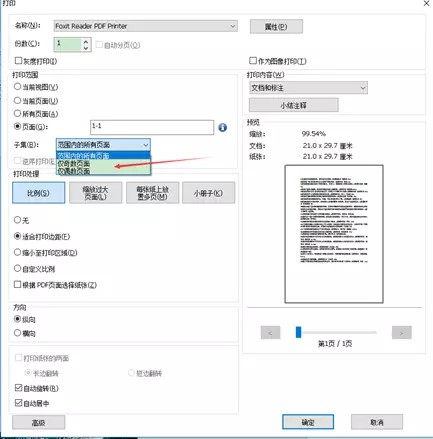Toggle auto-center (自动居中) checkbox
Image resolution: width=433 pixels, height=439 pixels.
coord(19,403)
